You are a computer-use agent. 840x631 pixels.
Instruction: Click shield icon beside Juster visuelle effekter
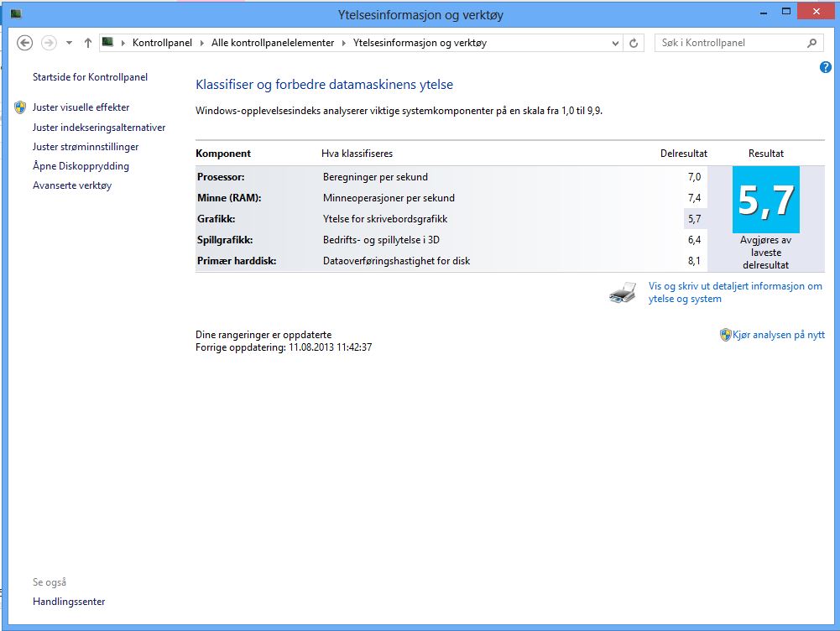[20, 107]
